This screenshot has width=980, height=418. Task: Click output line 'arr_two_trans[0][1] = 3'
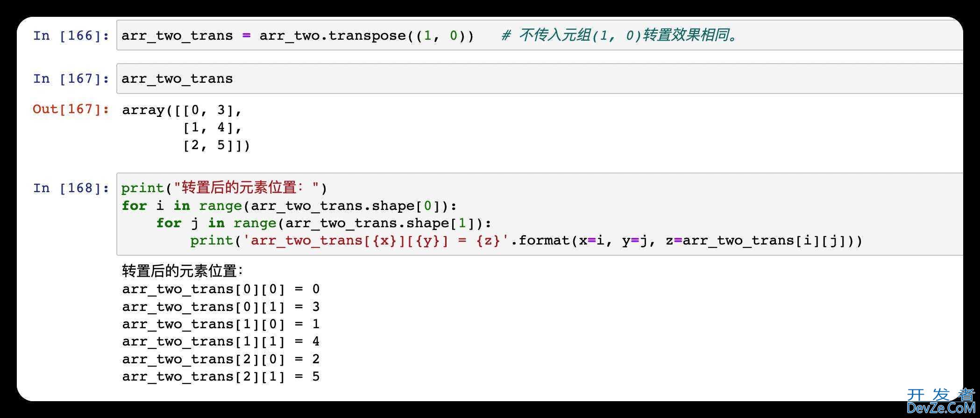221,307
